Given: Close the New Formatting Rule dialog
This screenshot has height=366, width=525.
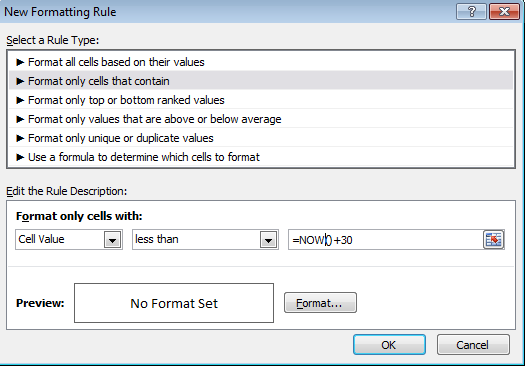Looking at the screenshot, I should 504,12.
